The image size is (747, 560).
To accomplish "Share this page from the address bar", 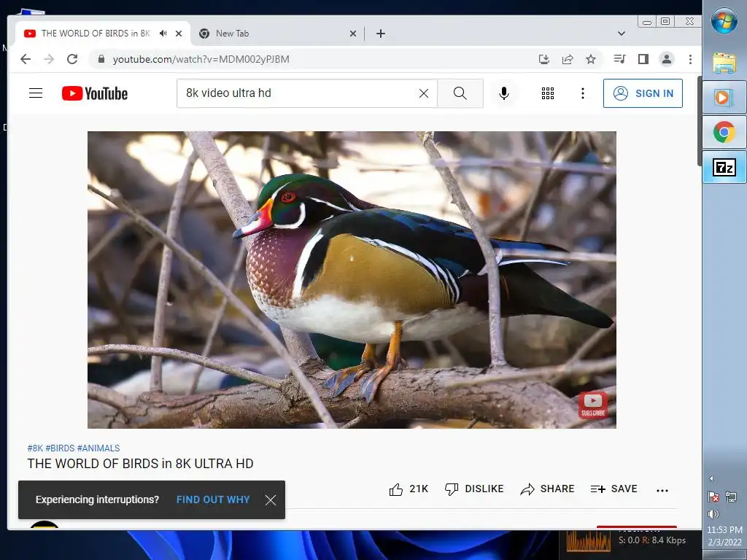I will pyautogui.click(x=568, y=59).
